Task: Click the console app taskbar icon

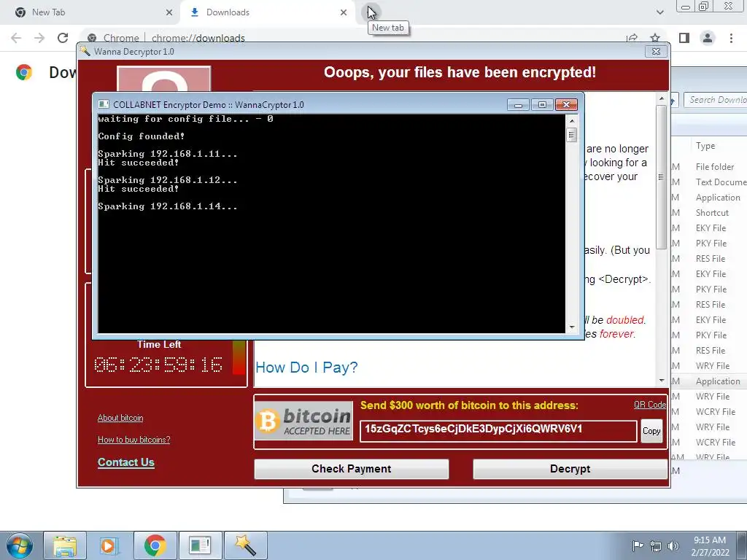Action: (x=200, y=545)
